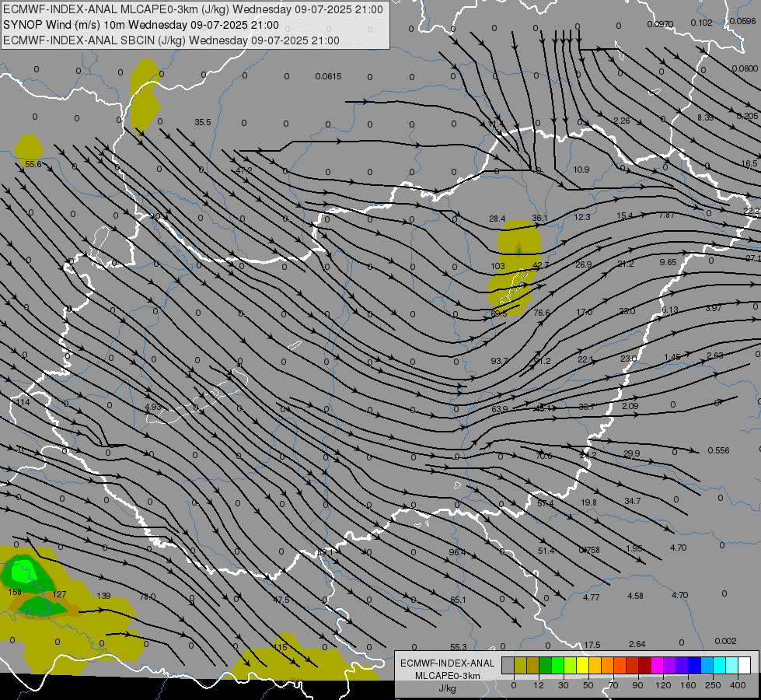Viewport: 761px width, 700px height.
Task: Click the map value 96.4
Action: pos(457,552)
